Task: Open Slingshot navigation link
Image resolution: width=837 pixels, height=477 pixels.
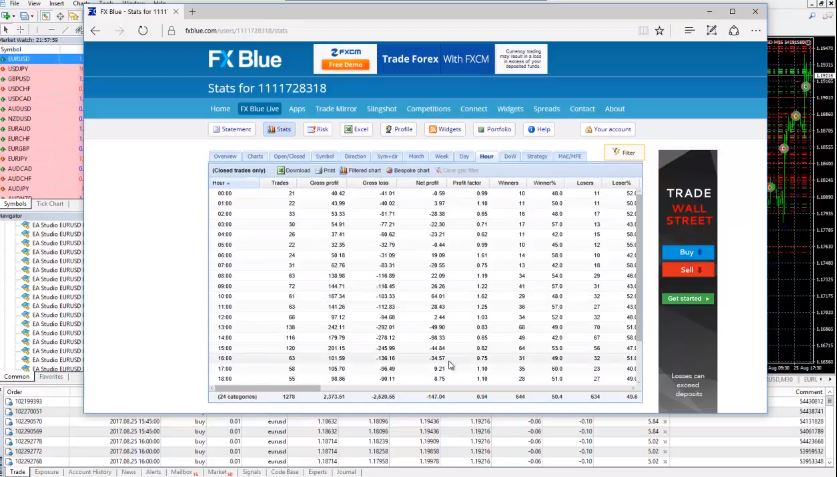Action: coord(382,109)
